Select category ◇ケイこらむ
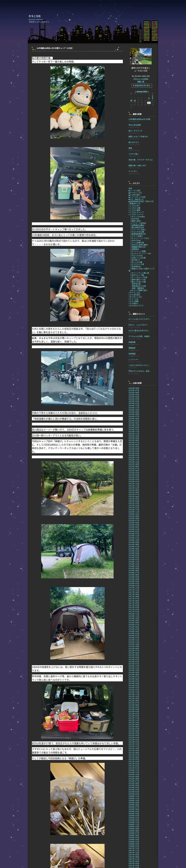 click(133, 299)
